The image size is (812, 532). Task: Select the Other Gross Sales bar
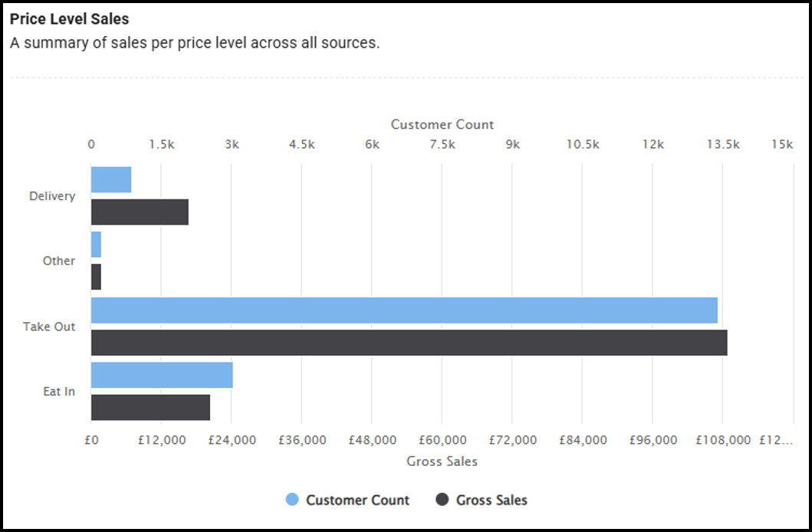coord(96,277)
